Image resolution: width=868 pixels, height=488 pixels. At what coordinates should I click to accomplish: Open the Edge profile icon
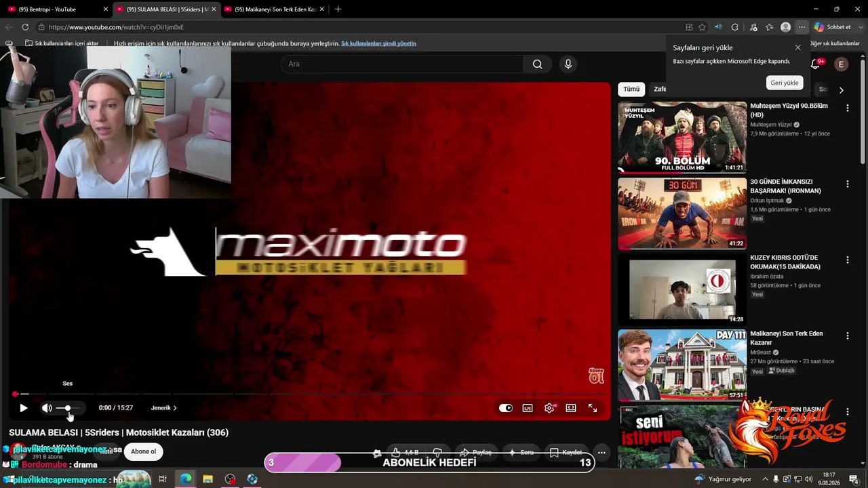pos(785,27)
